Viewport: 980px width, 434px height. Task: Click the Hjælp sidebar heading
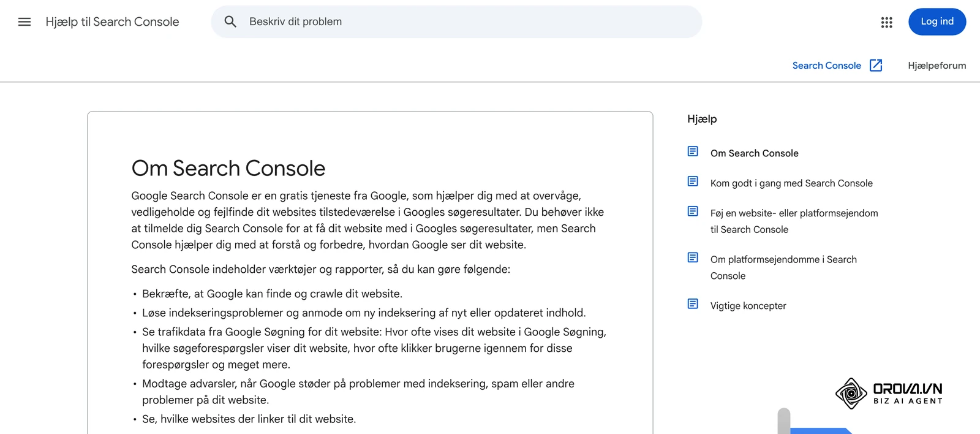(702, 119)
